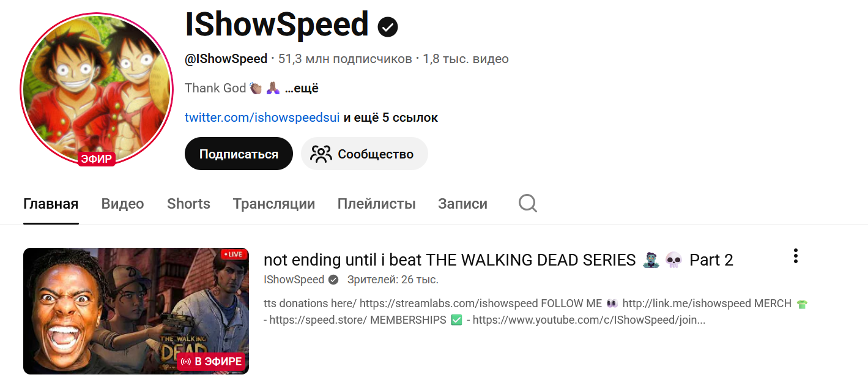Open the IShowSpeed channel avatar
868x391 pixels.
point(96,89)
